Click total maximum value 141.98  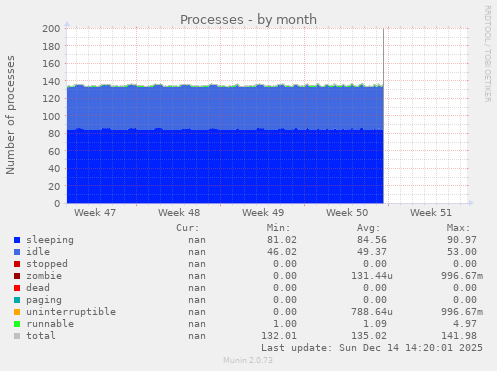[x=459, y=336]
